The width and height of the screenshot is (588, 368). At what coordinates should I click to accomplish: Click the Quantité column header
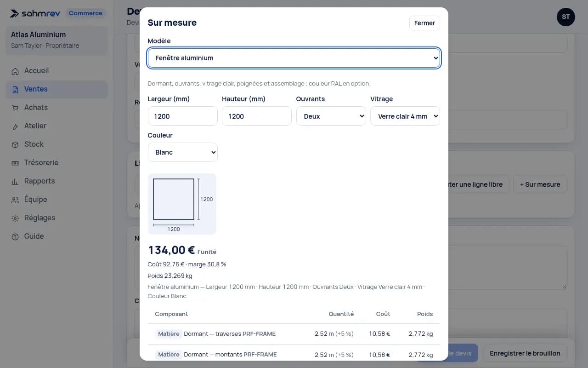pyautogui.click(x=341, y=314)
